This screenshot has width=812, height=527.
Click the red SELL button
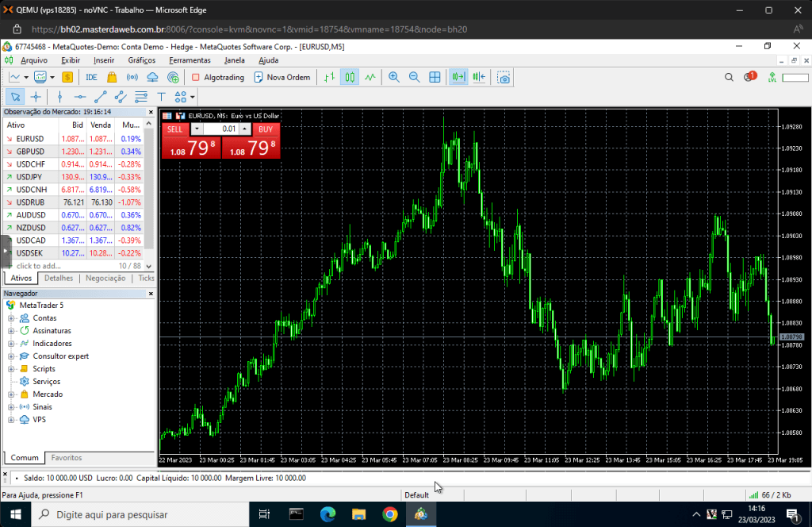click(x=175, y=129)
